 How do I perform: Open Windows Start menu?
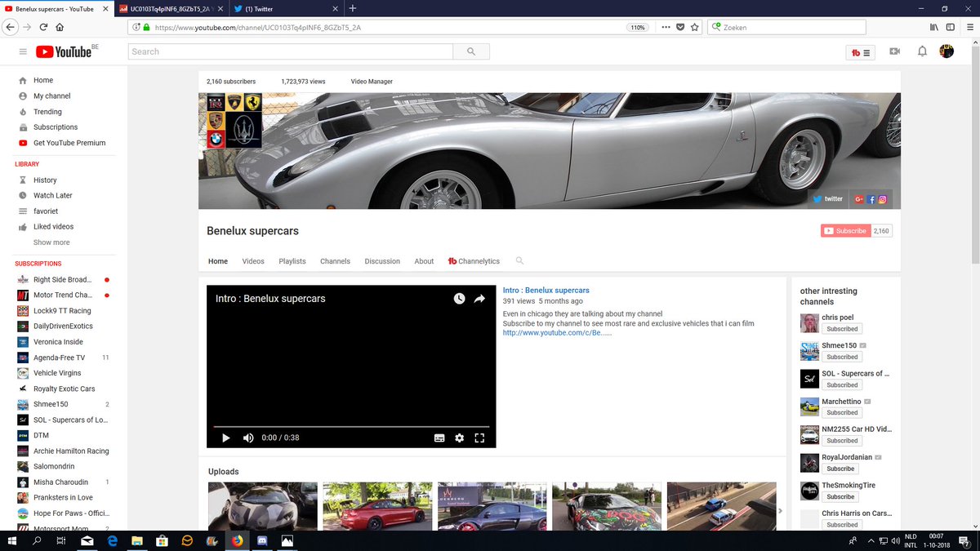(12, 540)
